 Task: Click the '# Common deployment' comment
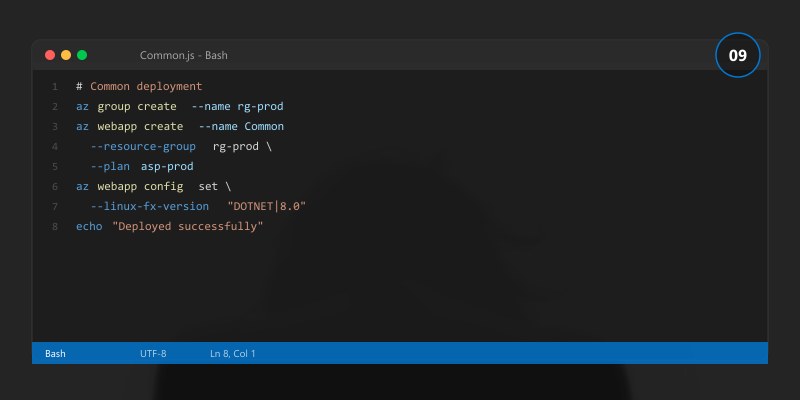click(x=139, y=87)
